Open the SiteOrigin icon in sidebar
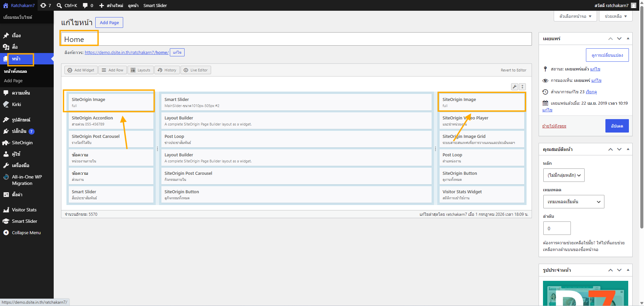The image size is (644, 306). tap(6, 143)
